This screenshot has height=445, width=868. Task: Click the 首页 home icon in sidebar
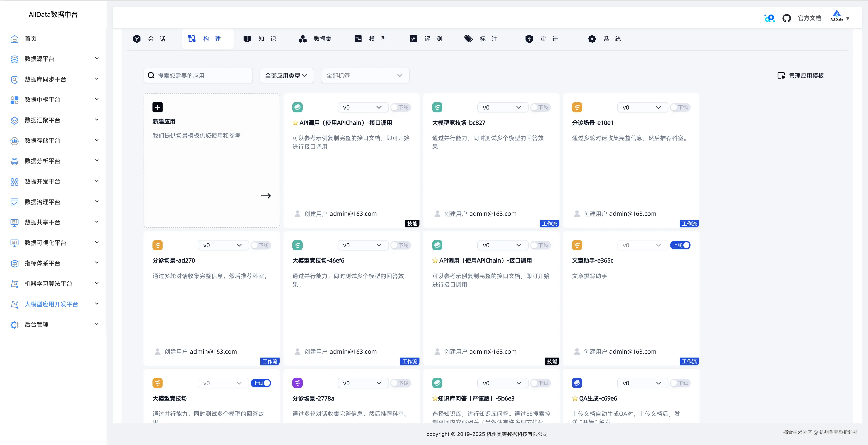pos(15,39)
